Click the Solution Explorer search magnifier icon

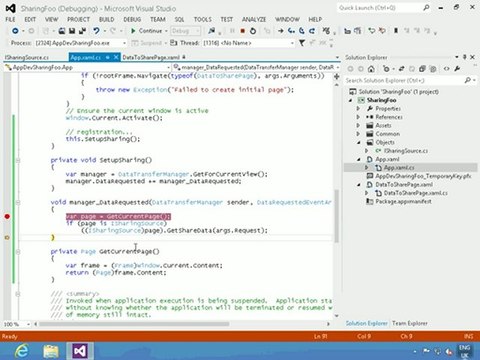467,80
